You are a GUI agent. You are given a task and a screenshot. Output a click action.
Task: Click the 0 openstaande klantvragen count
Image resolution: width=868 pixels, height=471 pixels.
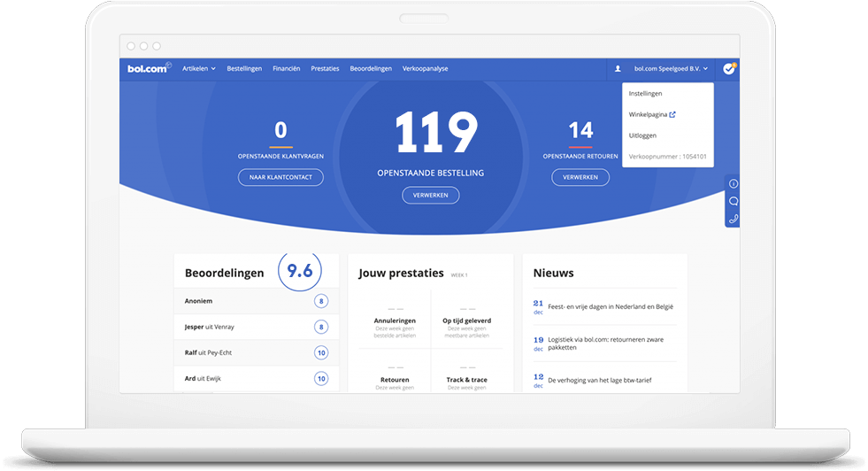(280, 130)
